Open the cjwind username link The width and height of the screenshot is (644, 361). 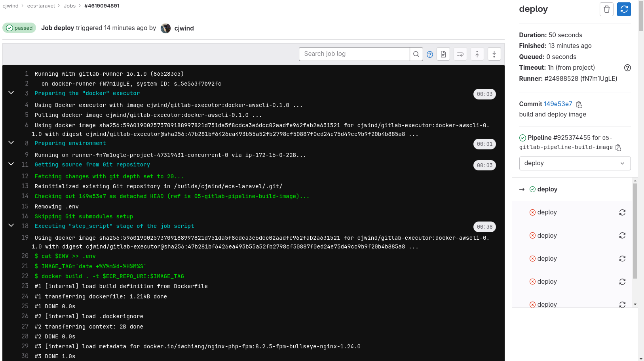184,28
